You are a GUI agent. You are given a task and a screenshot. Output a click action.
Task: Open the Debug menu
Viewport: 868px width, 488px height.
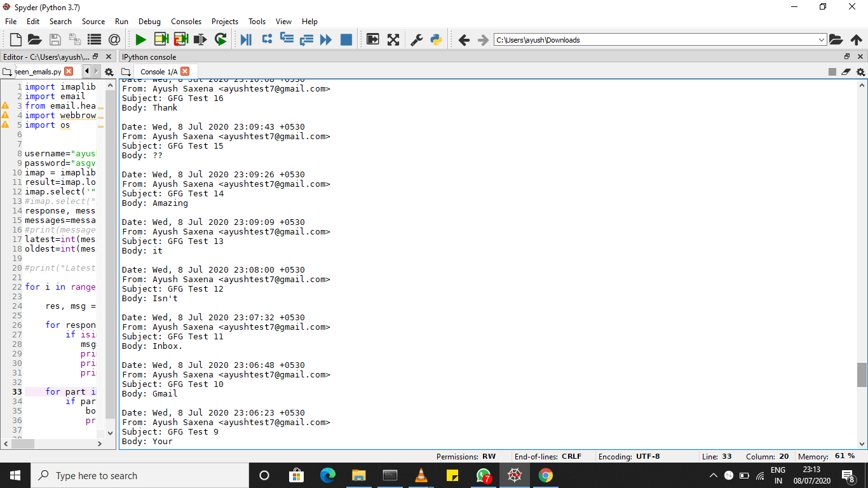click(149, 21)
